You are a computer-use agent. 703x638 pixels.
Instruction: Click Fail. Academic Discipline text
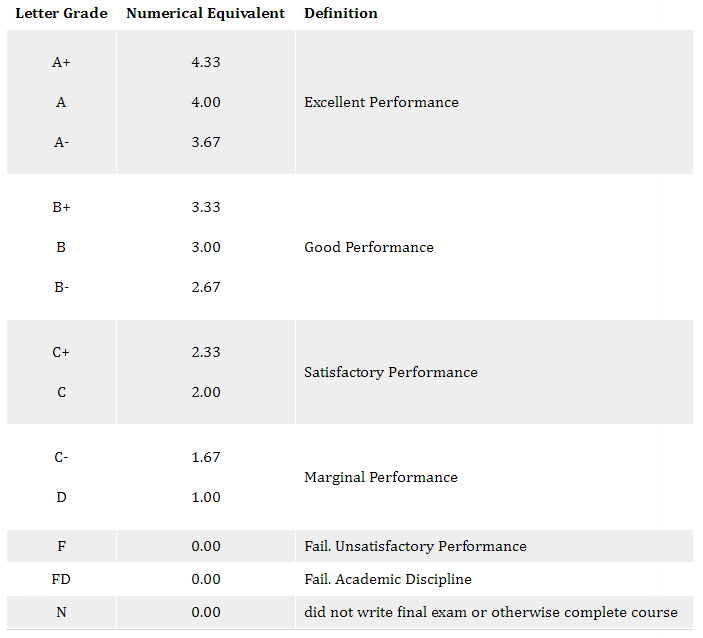[388, 579]
